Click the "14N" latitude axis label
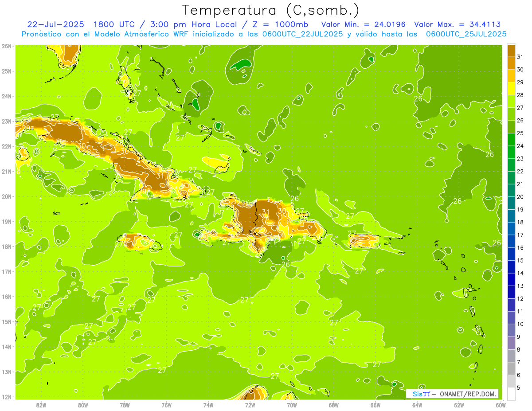This screenshot has width=532, height=411. coord(6,347)
